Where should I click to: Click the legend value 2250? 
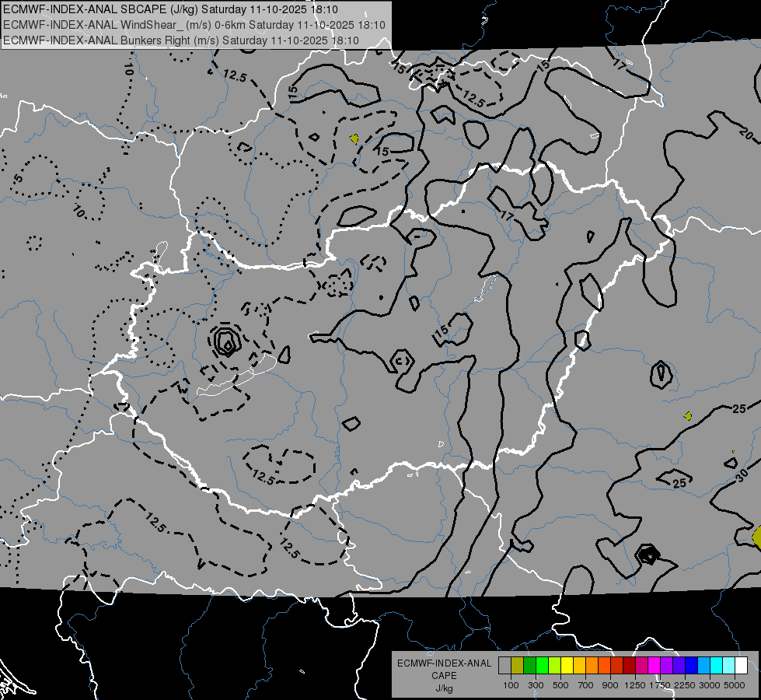tap(685, 685)
